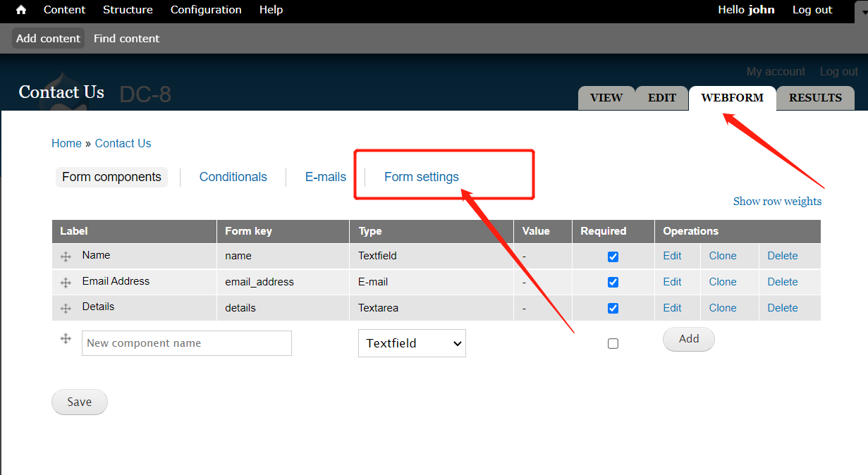Image resolution: width=868 pixels, height=475 pixels.
Task: Click the Contact Us page title
Action: coord(61,92)
